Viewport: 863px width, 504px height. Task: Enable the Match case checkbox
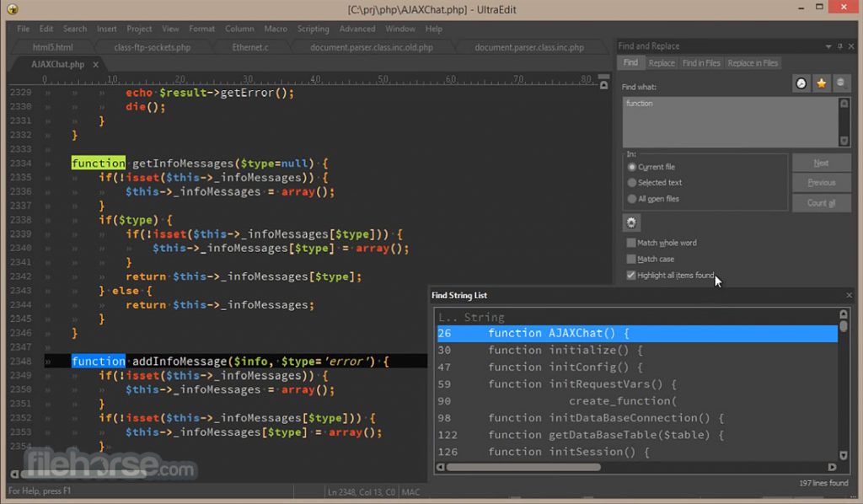point(630,259)
